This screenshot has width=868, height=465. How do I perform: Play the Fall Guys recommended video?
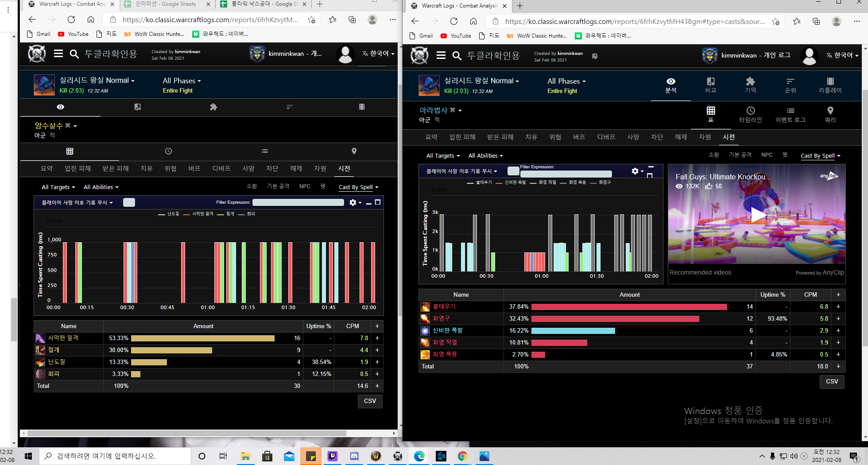(x=758, y=215)
